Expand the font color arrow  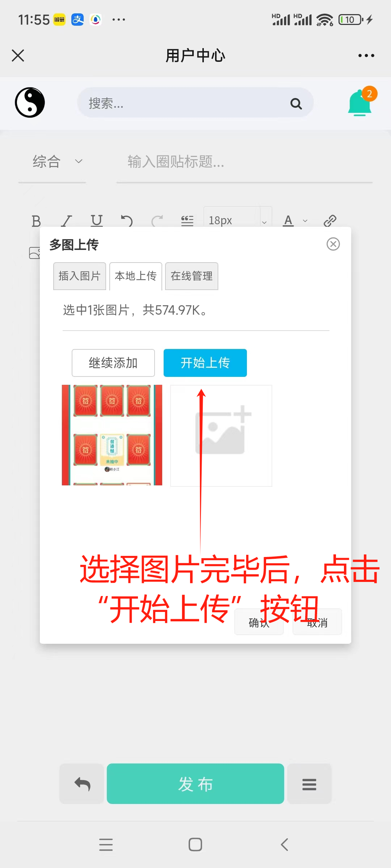[305, 221]
